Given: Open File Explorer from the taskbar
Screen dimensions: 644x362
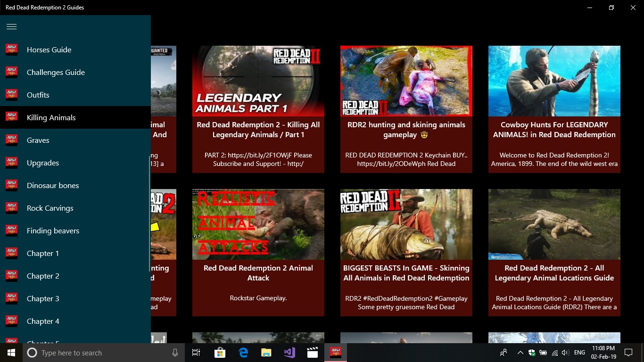Looking at the screenshot, I should [266, 353].
